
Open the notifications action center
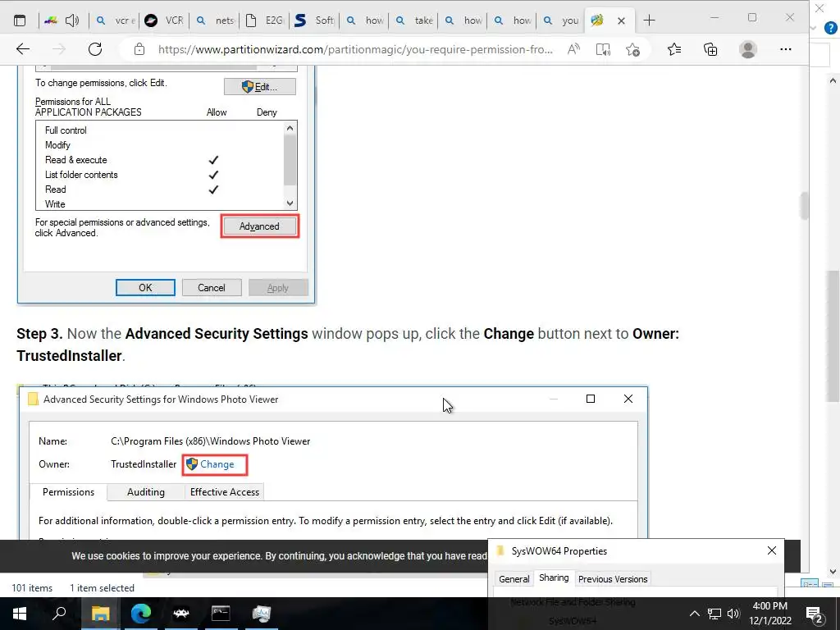pos(815,614)
